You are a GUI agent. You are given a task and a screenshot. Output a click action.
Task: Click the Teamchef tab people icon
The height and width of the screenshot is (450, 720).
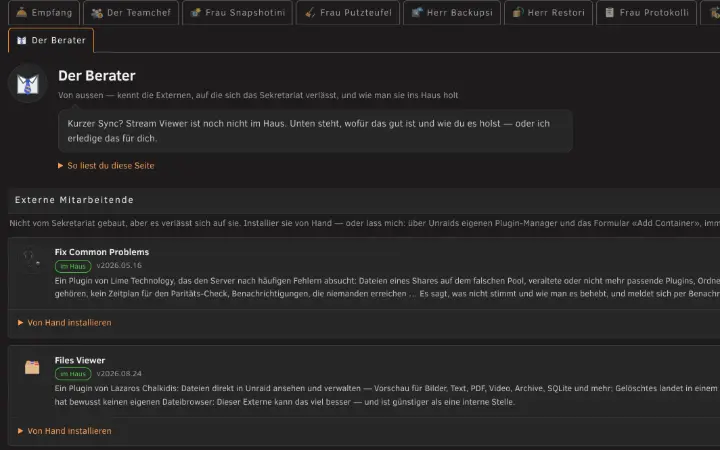coord(96,13)
